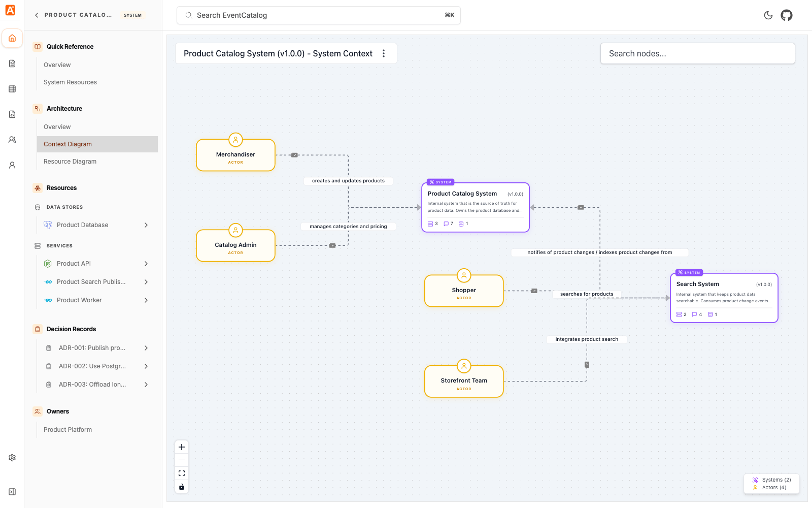This screenshot has height=508, width=812.
Task: Click edge icon right of Product Catalog System
Action: [x=581, y=207]
